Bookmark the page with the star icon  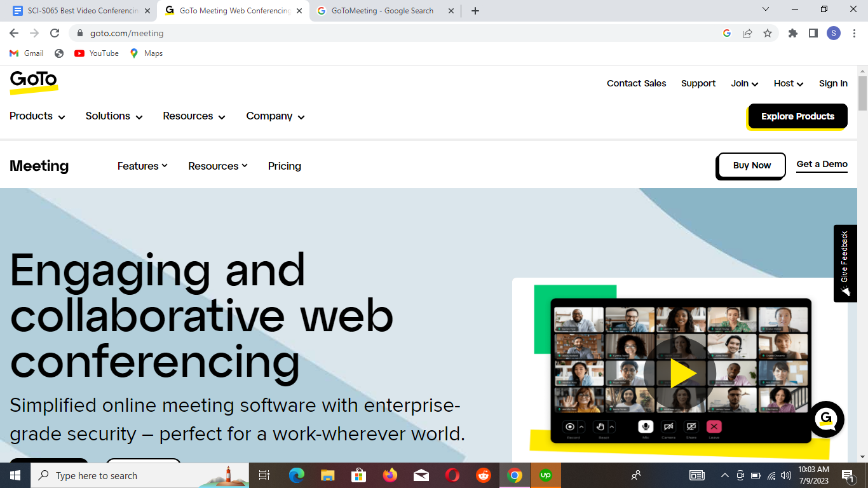click(x=769, y=32)
